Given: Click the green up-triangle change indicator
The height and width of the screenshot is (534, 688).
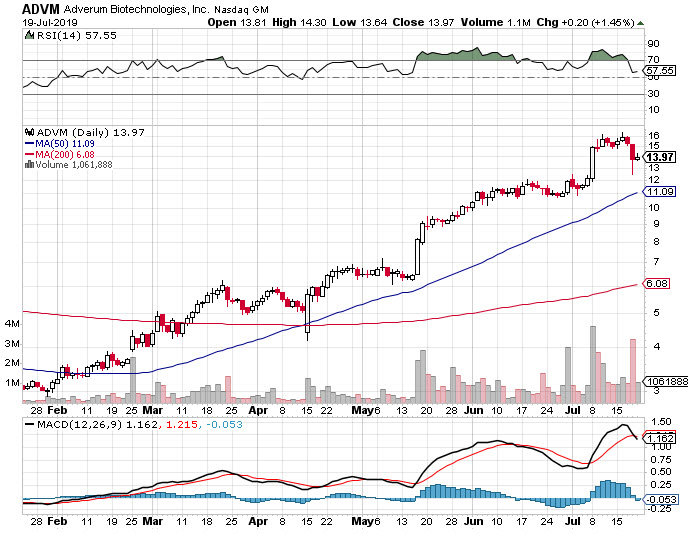Looking at the screenshot, I should point(641,23).
